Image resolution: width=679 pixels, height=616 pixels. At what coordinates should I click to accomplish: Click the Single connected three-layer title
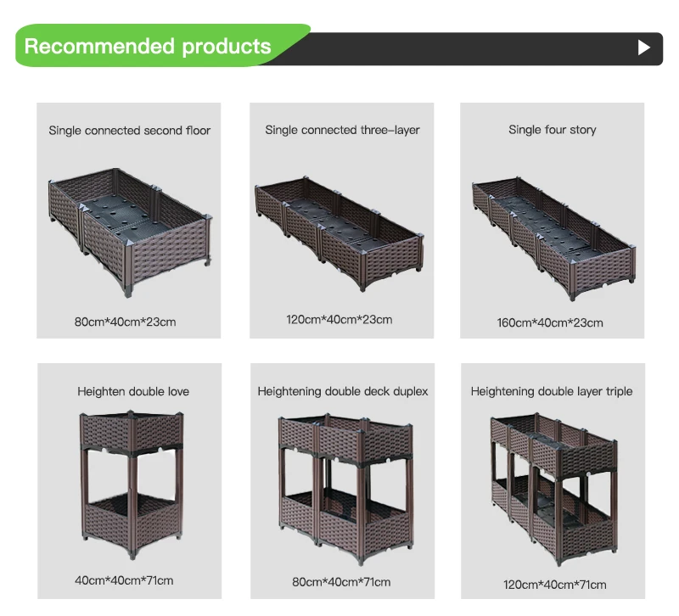point(342,130)
